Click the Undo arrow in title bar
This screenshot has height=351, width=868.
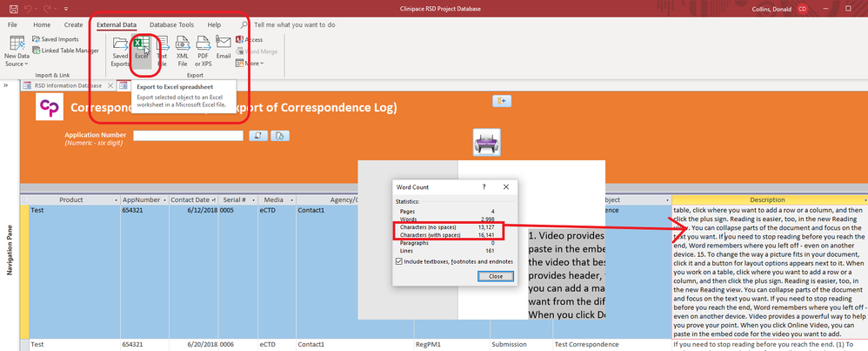tap(29, 9)
